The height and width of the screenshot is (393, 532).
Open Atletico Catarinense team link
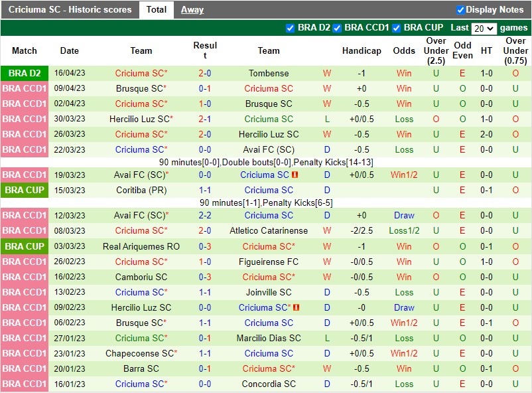point(269,230)
